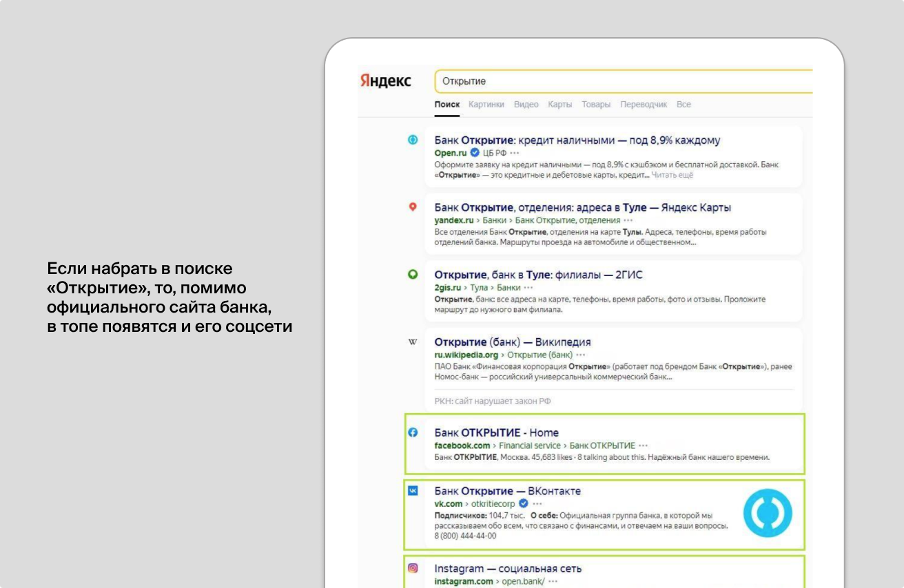The image size is (904, 588).
Task: Click 'otkritiecorp' in the VK breadcrumb
Action: click(x=493, y=504)
